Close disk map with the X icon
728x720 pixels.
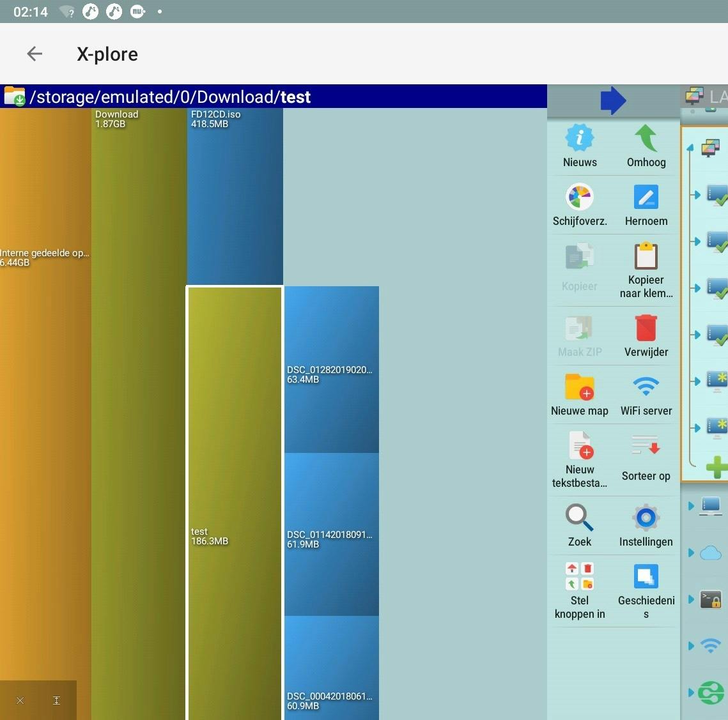click(20, 700)
